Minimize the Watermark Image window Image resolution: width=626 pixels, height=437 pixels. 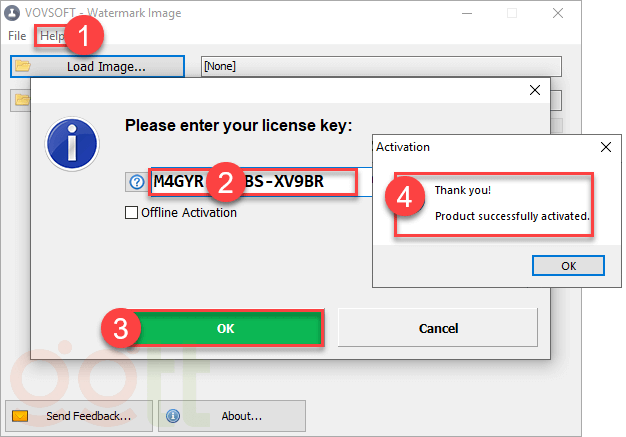click(467, 13)
